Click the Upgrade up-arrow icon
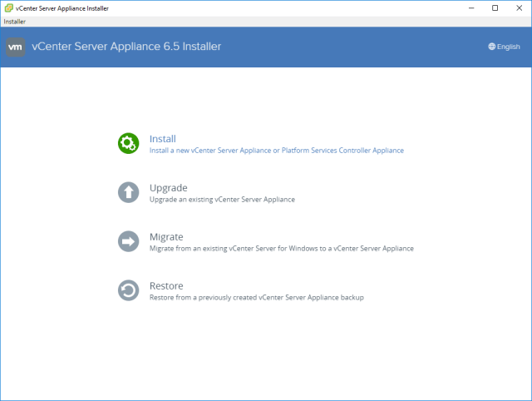 pos(129,192)
